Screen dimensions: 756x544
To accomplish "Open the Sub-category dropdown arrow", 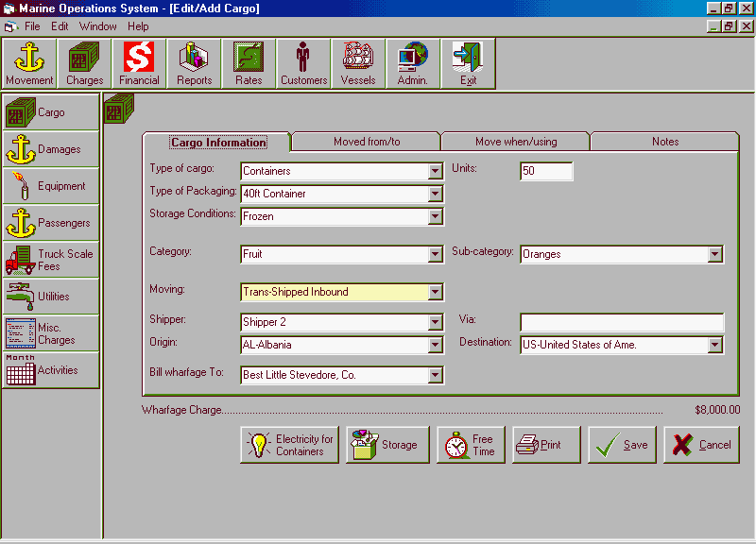I will pos(715,255).
